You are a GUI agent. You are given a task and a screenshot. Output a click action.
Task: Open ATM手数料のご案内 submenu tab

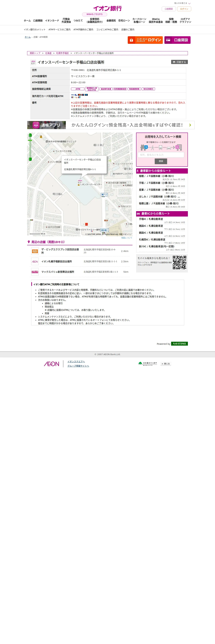[83, 29]
